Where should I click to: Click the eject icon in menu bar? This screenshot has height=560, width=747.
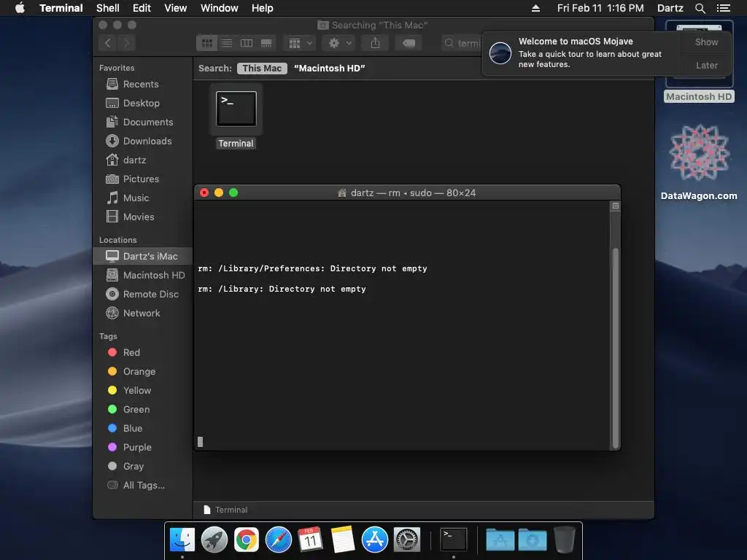coord(535,8)
